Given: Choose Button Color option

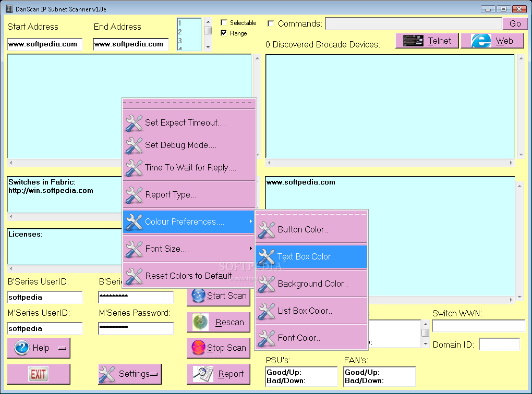Looking at the screenshot, I should 311,229.
